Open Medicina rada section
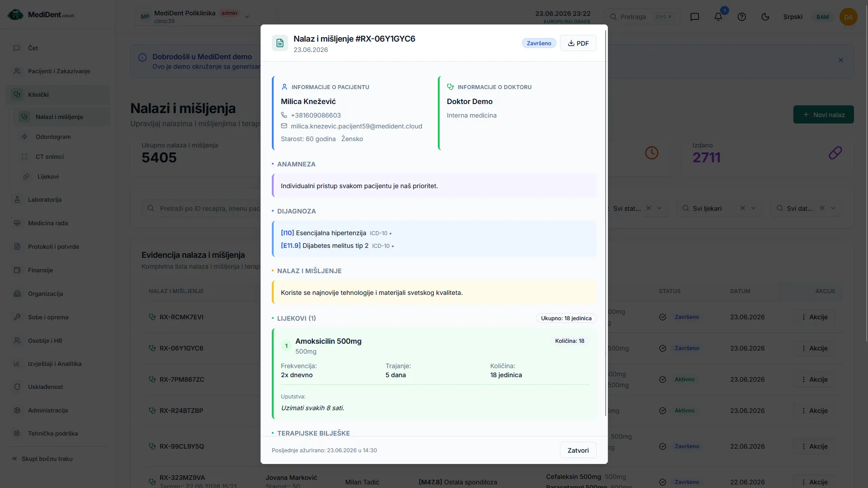The image size is (868, 488). click(58, 223)
